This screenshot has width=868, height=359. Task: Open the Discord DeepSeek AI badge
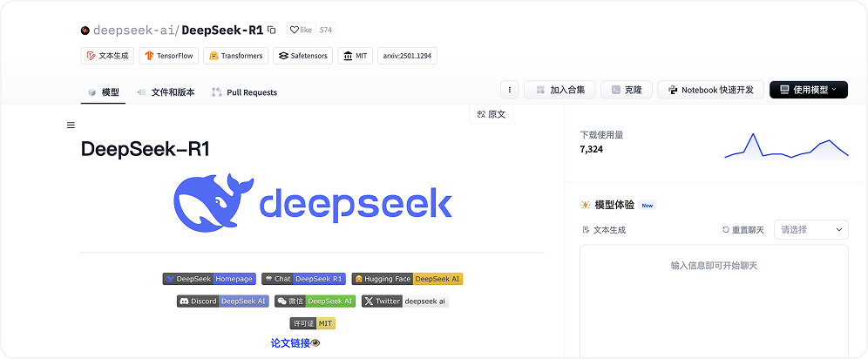[222, 301]
